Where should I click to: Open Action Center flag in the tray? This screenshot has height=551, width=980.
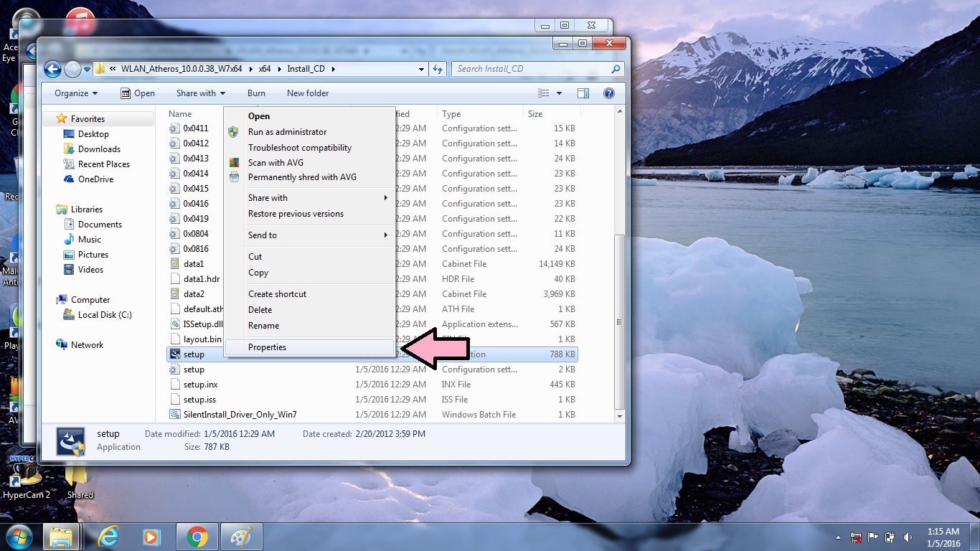coord(873,537)
